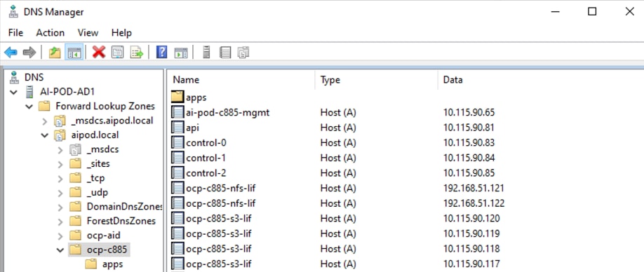Expand the _tcp folder
This screenshot has height=272, width=644.
click(60, 179)
